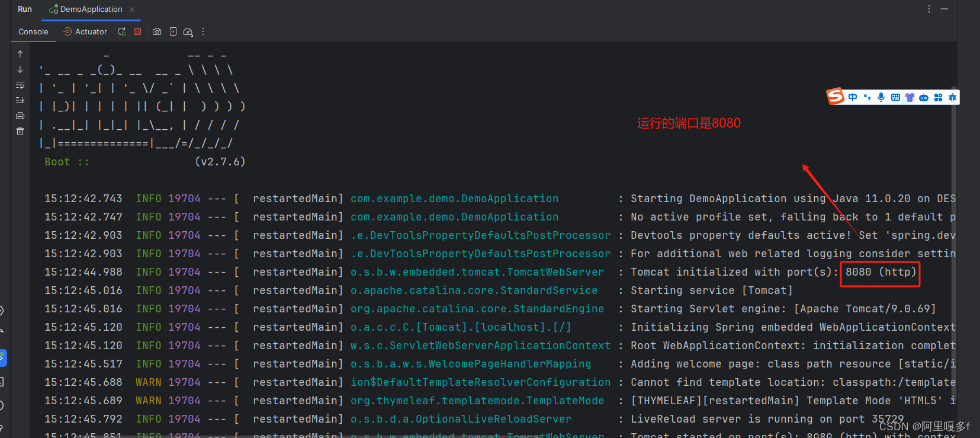The width and height of the screenshot is (980, 438).
Task: Jump down the stack trace with the down arrow
Action: [x=20, y=69]
